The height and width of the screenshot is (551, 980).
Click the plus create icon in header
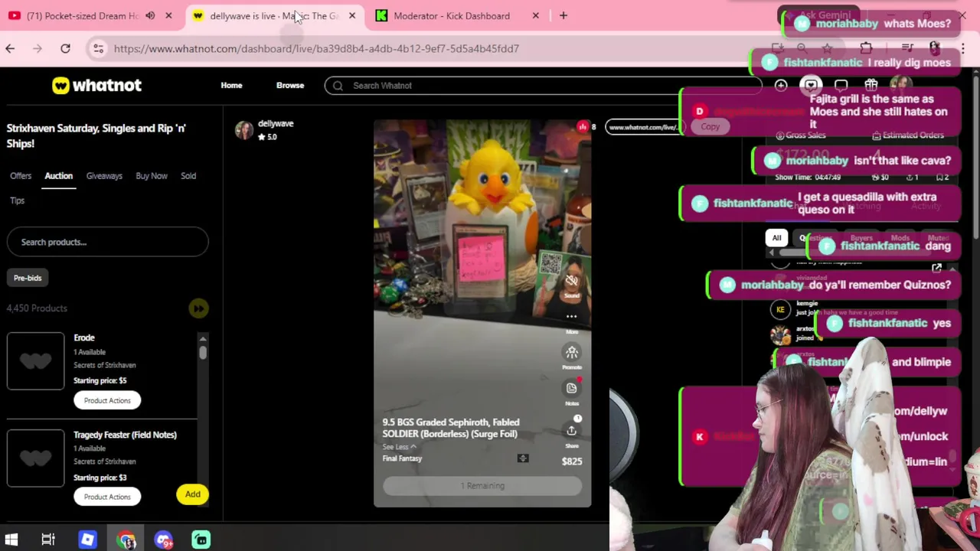point(781,86)
